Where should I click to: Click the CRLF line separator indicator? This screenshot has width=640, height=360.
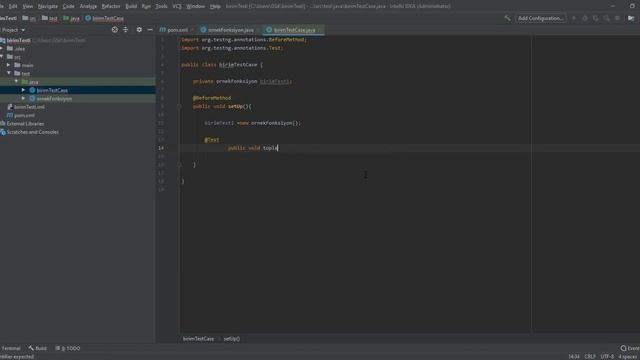coord(590,357)
